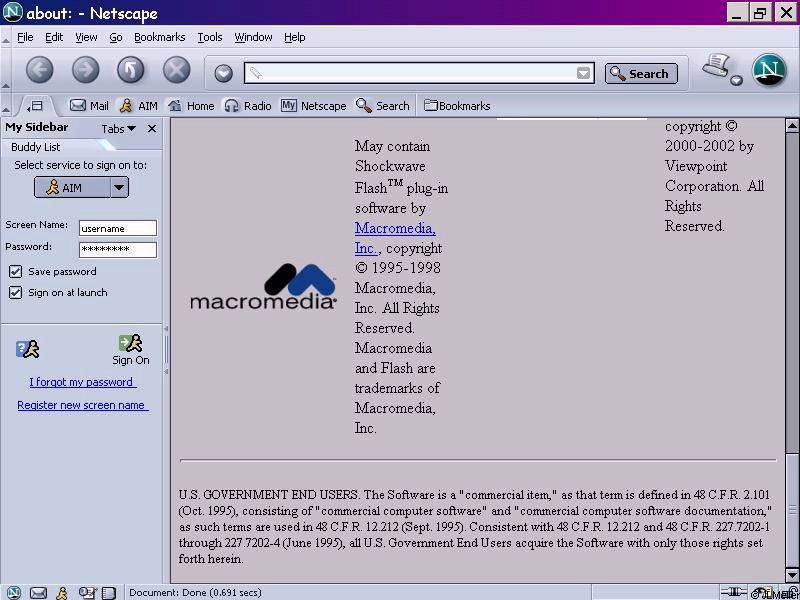
Task: Select the Buddy List sidebar tab
Action: (x=36, y=147)
